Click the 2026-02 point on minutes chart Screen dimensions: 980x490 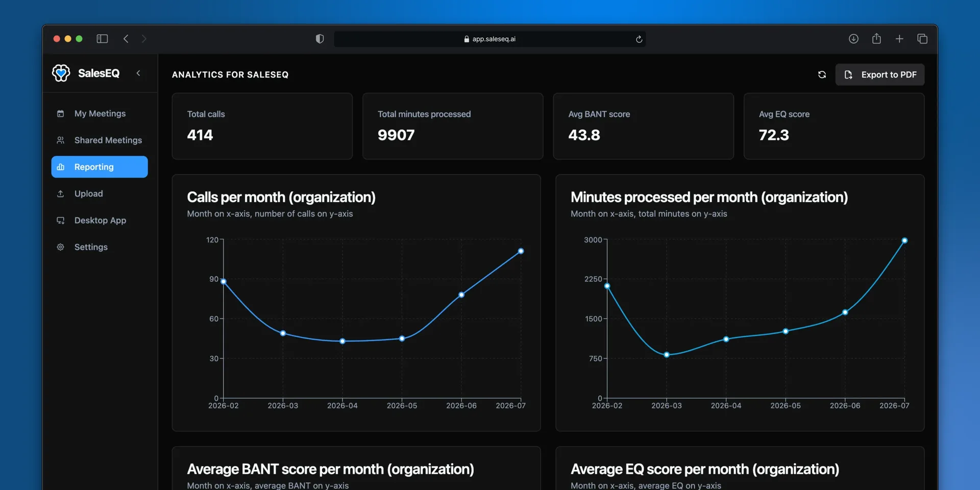607,286
